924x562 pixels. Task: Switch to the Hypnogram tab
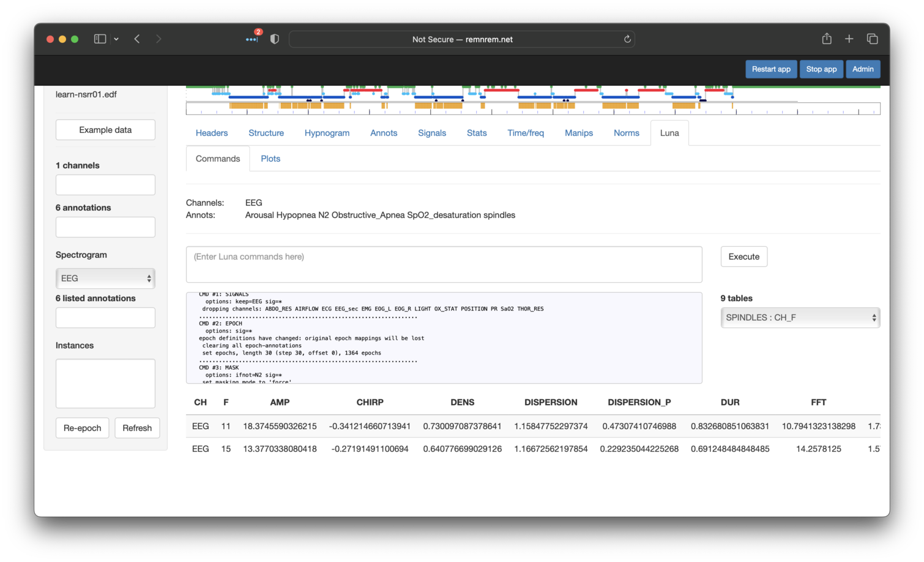[327, 133]
